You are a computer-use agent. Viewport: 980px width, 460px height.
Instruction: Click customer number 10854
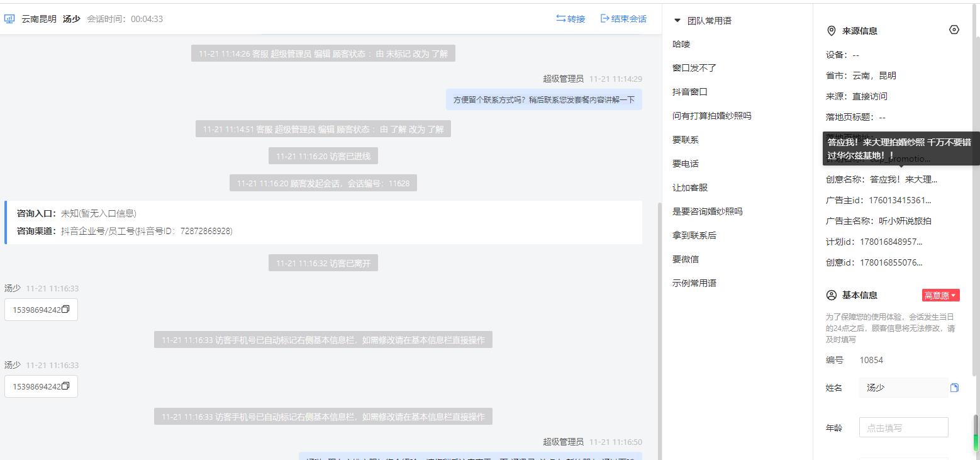click(871, 361)
